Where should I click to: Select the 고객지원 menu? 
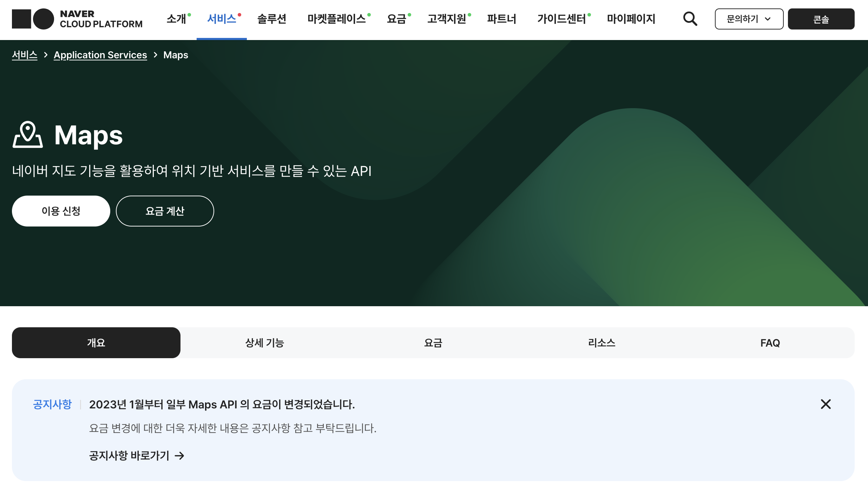(448, 19)
